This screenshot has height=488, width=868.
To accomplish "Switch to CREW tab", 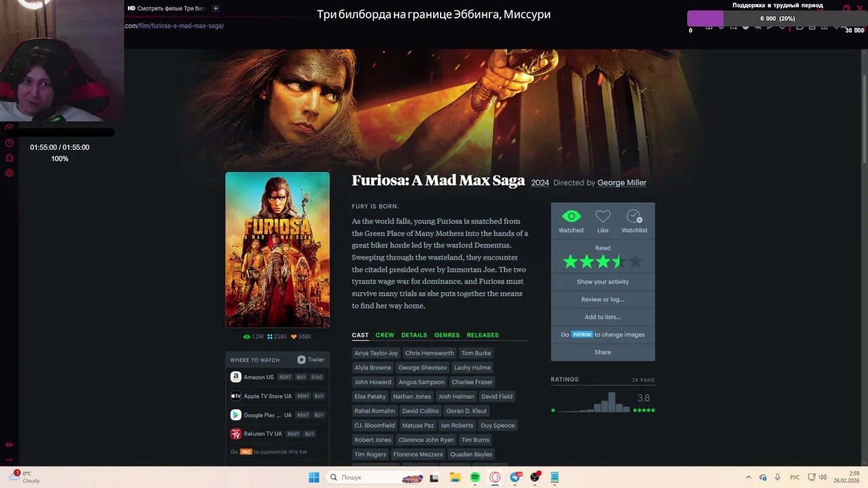I will coord(384,335).
